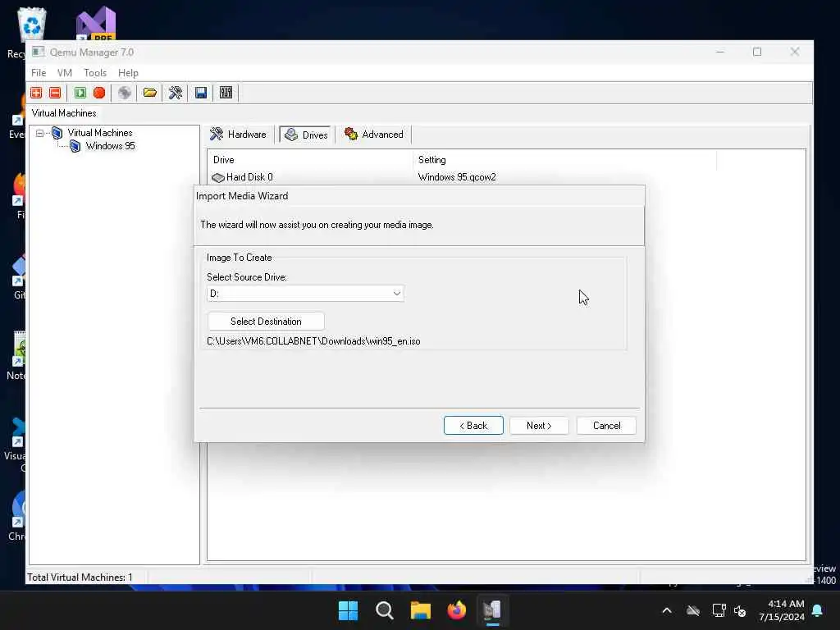
Task: Select the Virtual Machines root tree label
Action: click(x=99, y=133)
